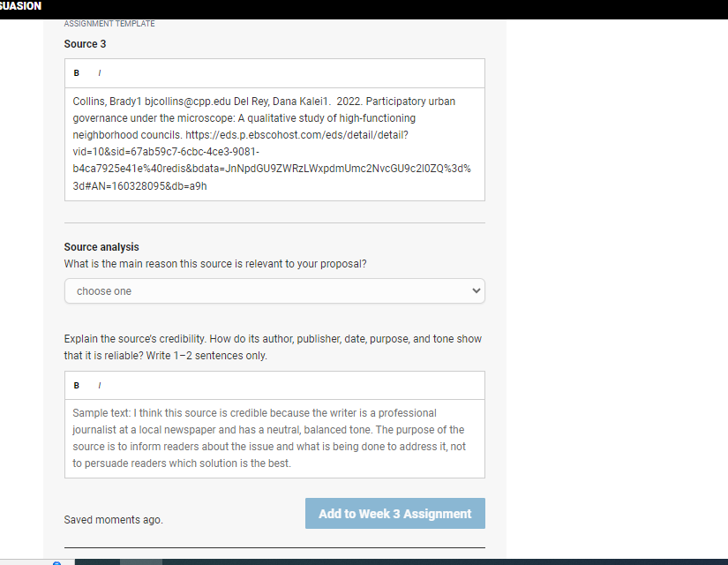The image size is (728, 565).
Task: Click the ebscohost URL in the citation
Action: click(272, 161)
